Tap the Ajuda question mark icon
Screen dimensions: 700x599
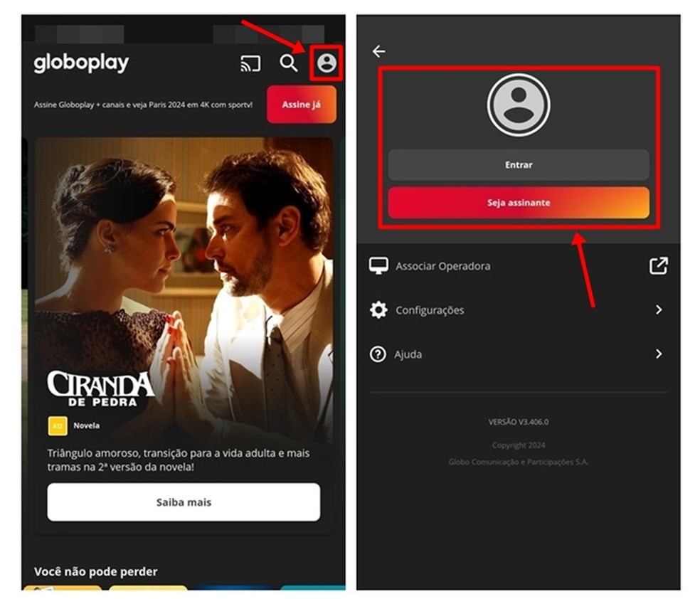pos(379,354)
